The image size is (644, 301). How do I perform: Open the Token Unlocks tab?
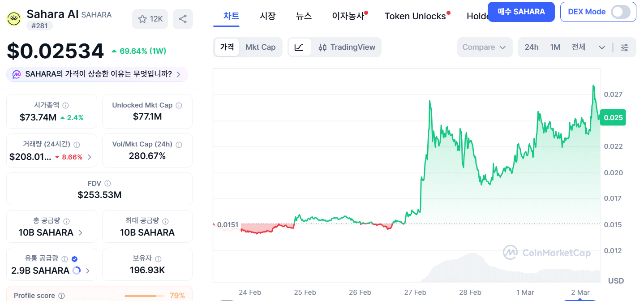(414, 16)
